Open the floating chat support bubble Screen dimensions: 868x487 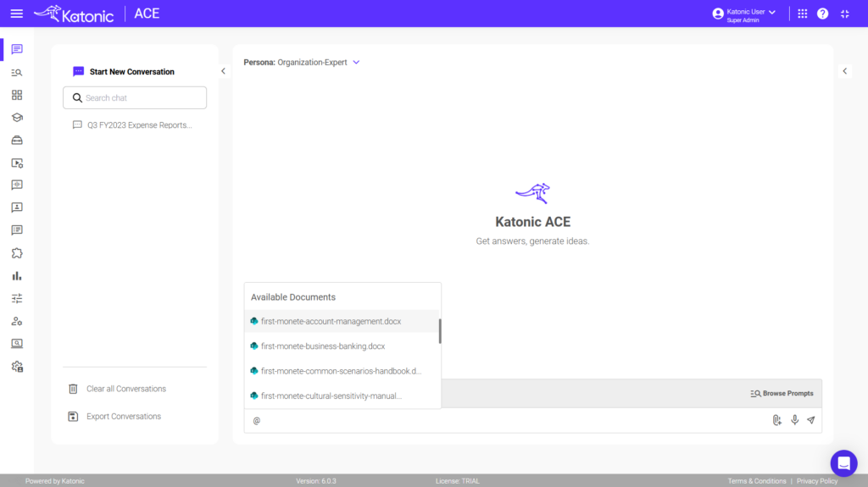point(843,463)
